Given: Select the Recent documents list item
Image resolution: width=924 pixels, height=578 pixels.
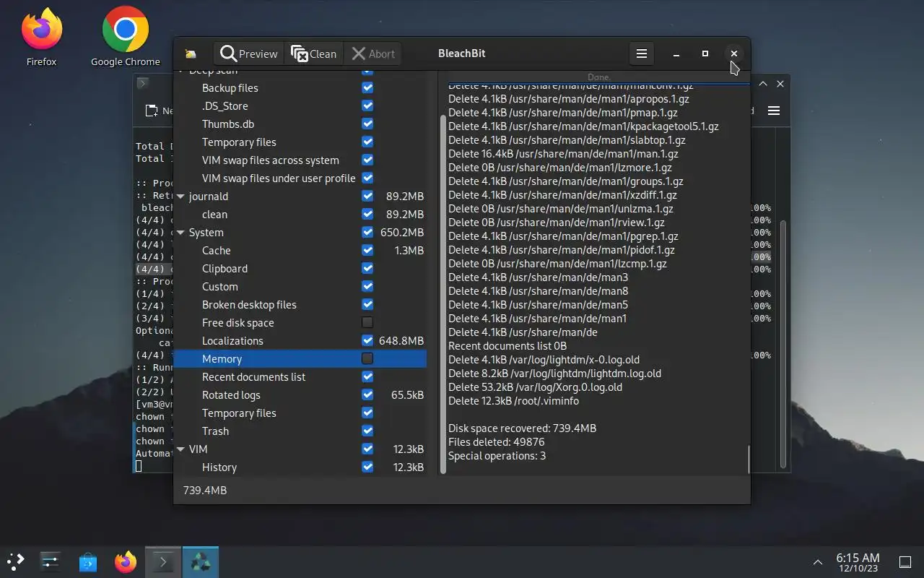Looking at the screenshot, I should [253, 376].
